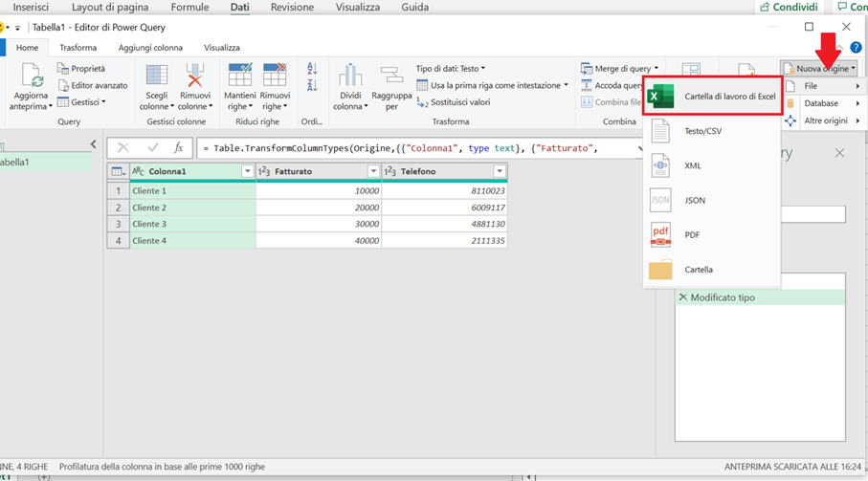Click Raggruppa per icon
This screenshot has height=481, width=868.
pyautogui.click(x=391, y=76)
